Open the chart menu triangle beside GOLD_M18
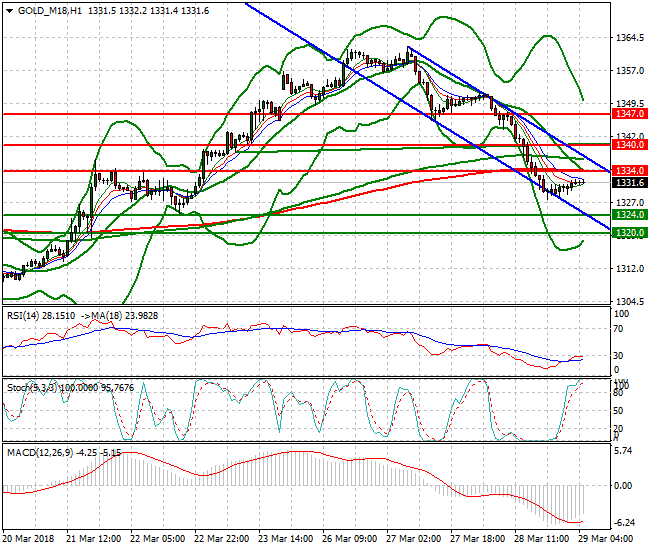The height and width of the screenshot is (550, 650). (x=10, y=11)
